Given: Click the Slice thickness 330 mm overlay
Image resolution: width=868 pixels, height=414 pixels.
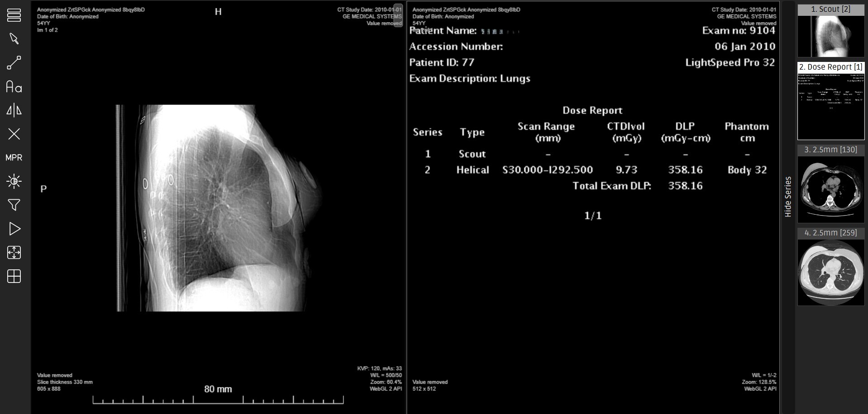Looking at the screenshot, I should tap(65, 382).
